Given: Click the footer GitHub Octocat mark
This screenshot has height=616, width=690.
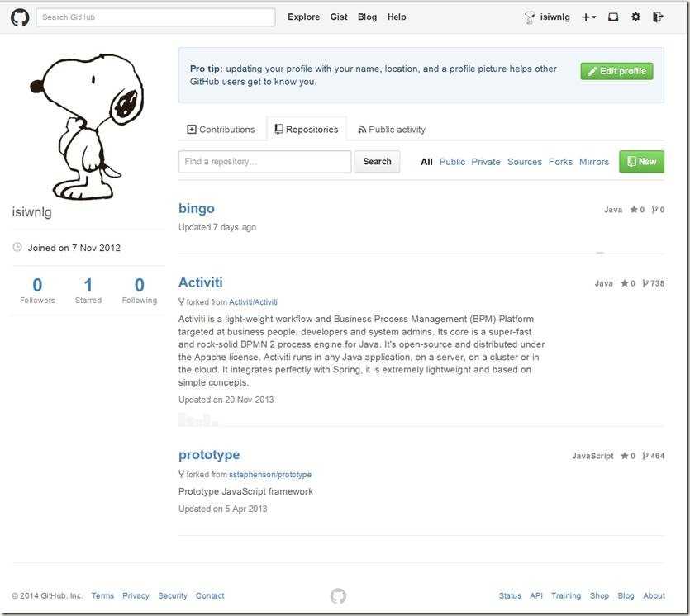Looking at the screenshot, I should (338, 596).
